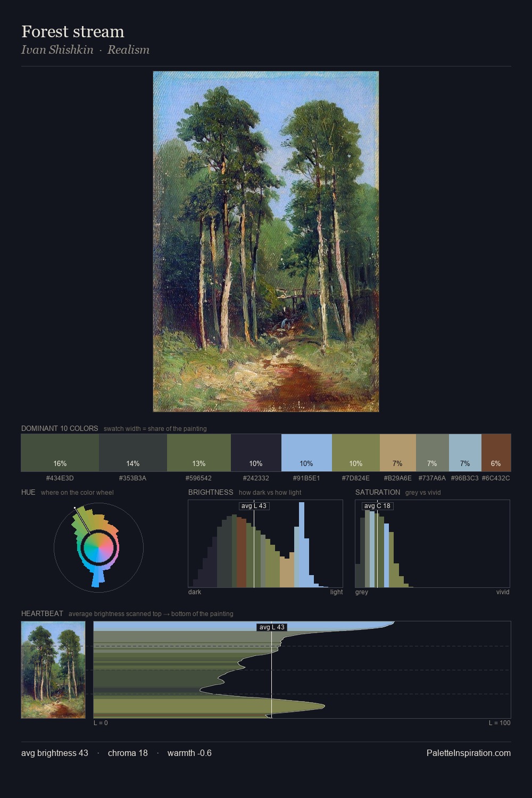Click the hex code #353B3A text
Viewport: 532px width, 798px height.
click(x=133, y=478)
